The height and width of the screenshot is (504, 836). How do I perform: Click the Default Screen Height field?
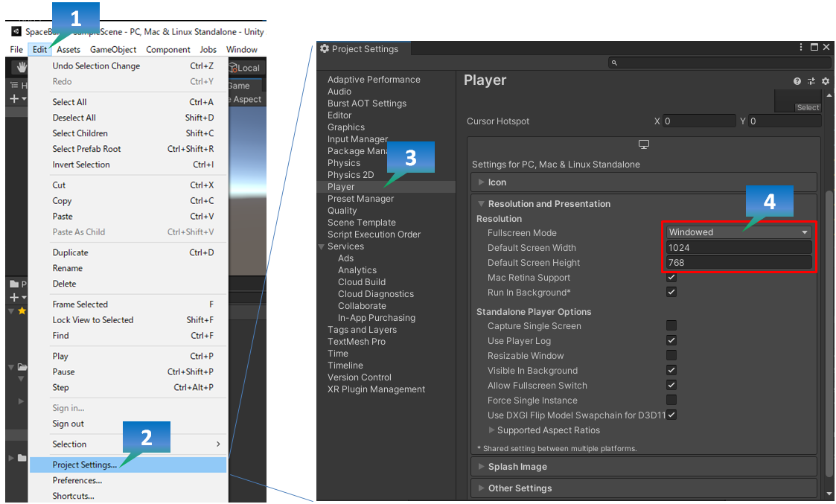pyautogui.click(x=739, y=262)
